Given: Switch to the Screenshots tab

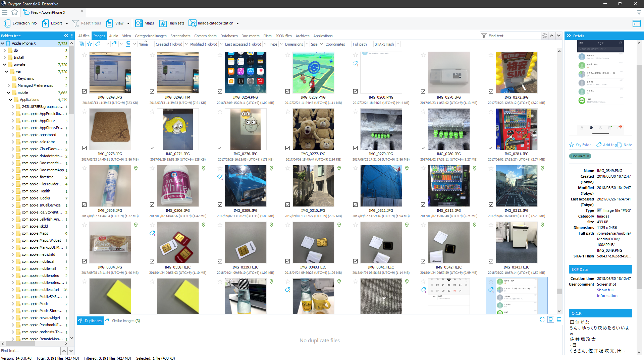Looking at the screenshot, I should (180, 36).
